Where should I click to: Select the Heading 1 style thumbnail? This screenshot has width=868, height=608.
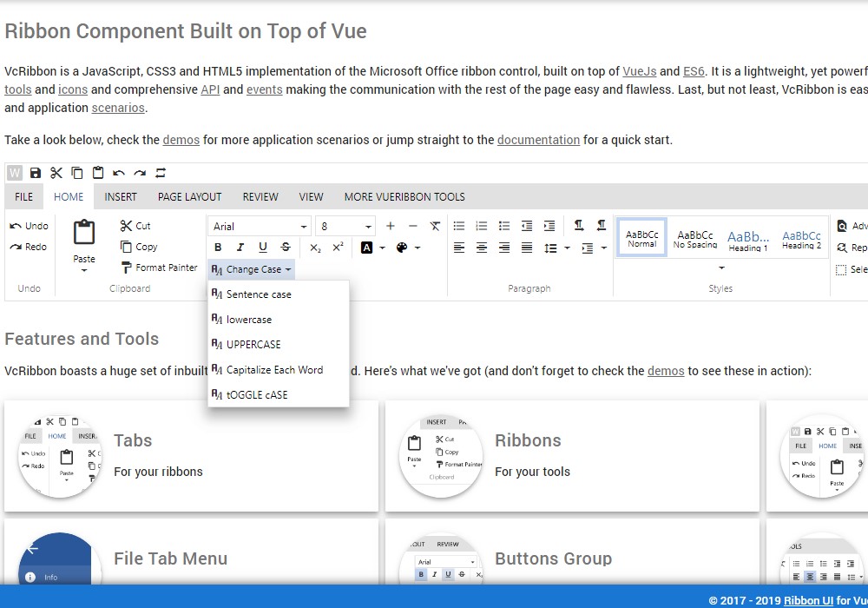[748, 241]
